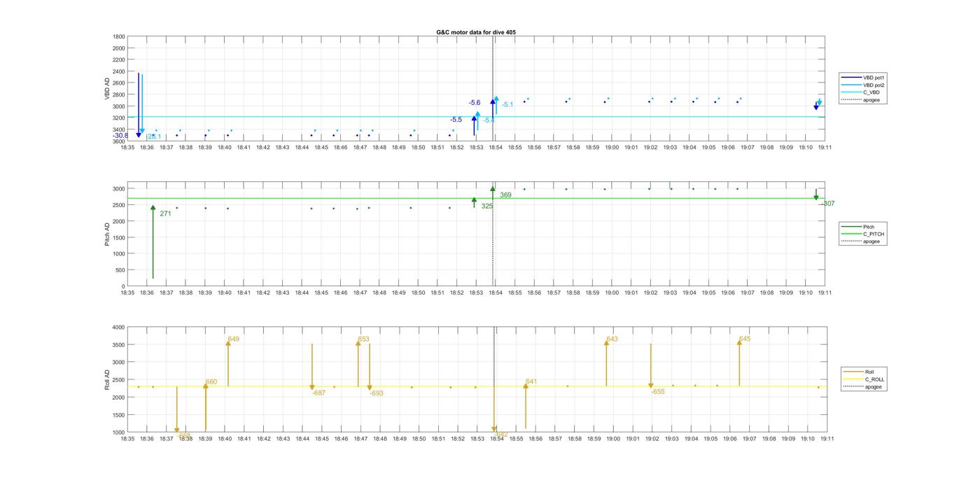The height and width of the screenshot is (485, 980).
Task: Click the -5.6 value label in VBD plot
Action: pos(475,103)
